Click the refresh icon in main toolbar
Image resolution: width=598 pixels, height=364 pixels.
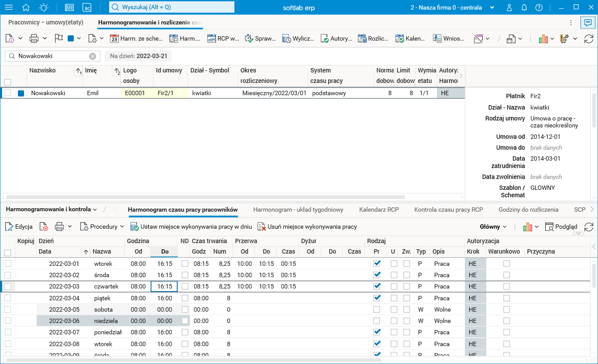588,39
